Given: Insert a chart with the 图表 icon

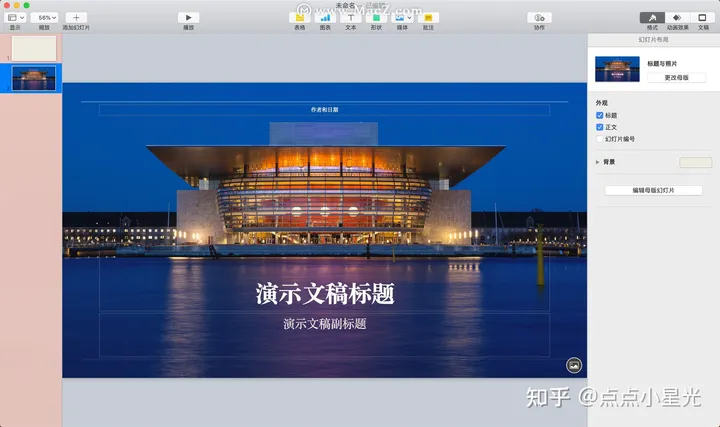Looking at the screenshot, I should pos(325,18).
